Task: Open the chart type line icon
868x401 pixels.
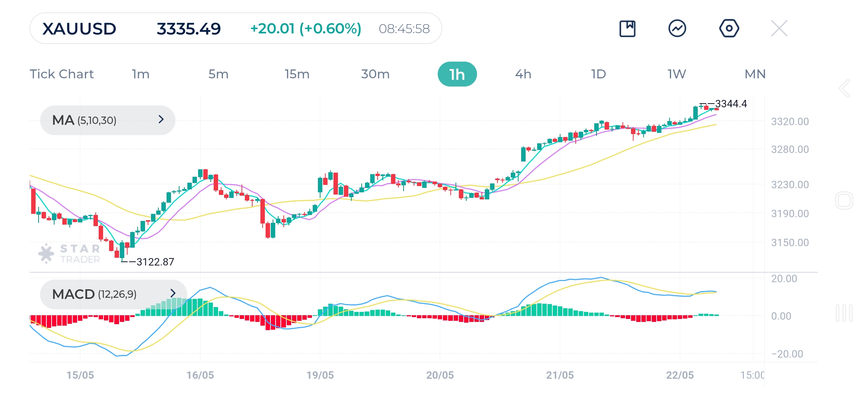Action: coord(677,29)
